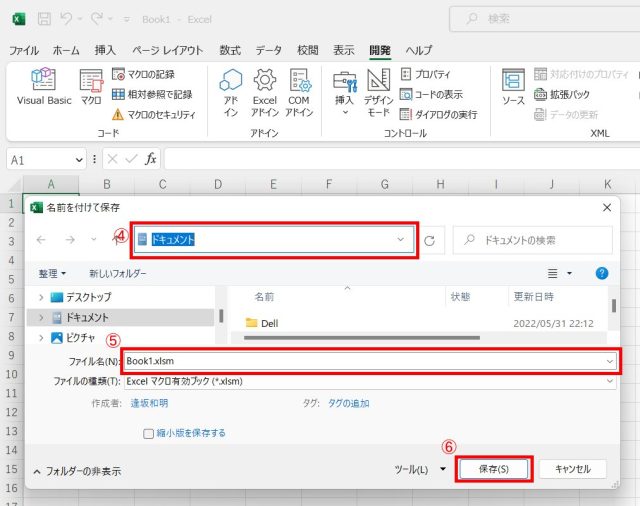Click the help icon in save dialog
Image resolution: width=640 pixels, height=506 pixels.
(602, 272)
